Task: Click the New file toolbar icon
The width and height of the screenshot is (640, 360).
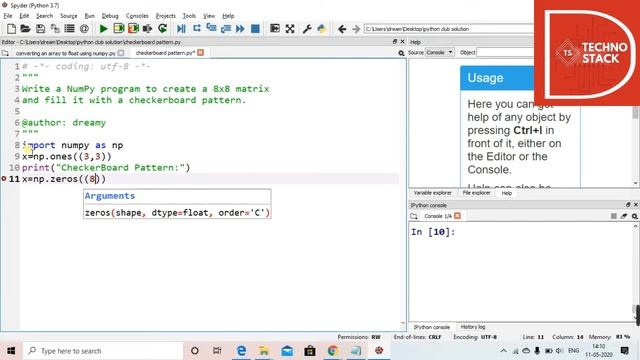Action: pyautogui.click(x=11, y=29)
